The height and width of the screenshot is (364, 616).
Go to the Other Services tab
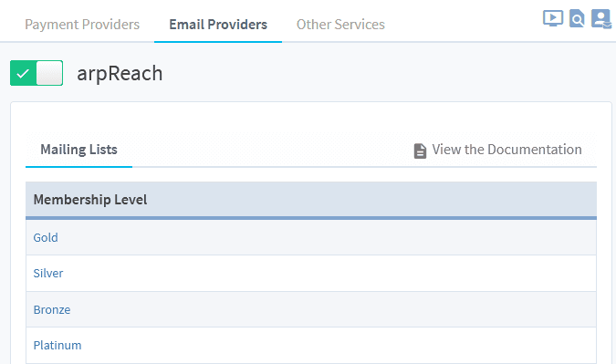click(x=340, y=25)
